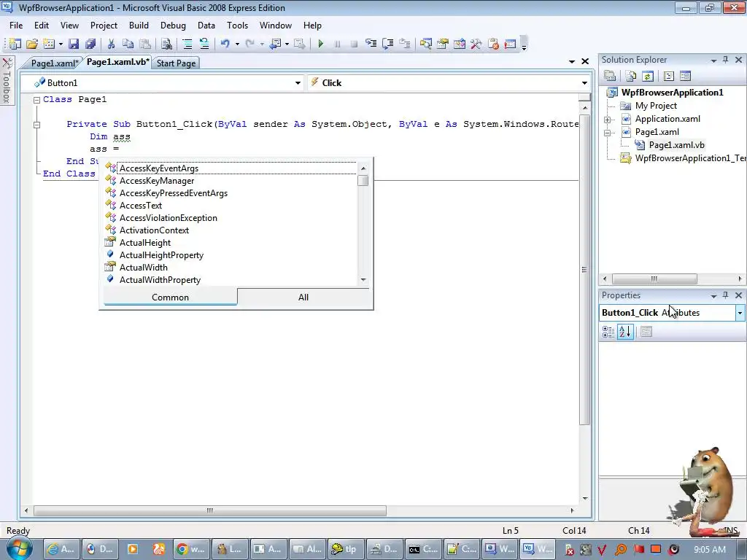Open the Tools menu

(237, 26)
